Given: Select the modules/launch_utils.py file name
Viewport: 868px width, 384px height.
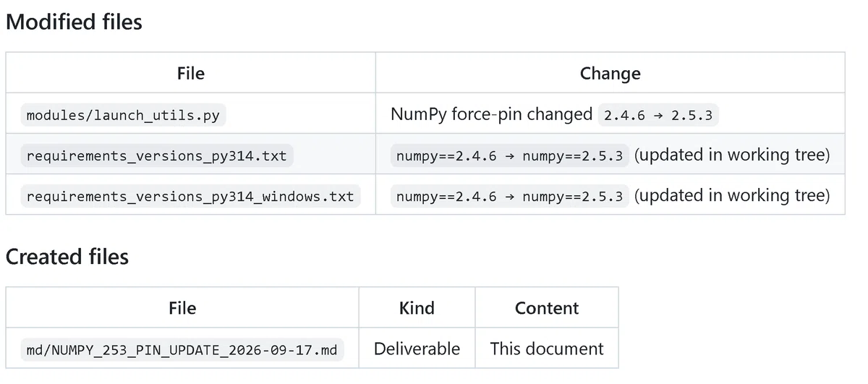Looking at the screenshot, I should (x=124, y=114).
